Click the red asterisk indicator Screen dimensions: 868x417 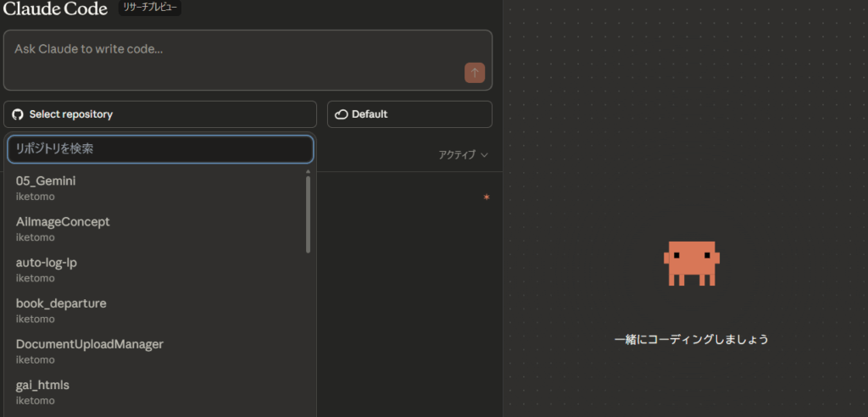[487, 198]
